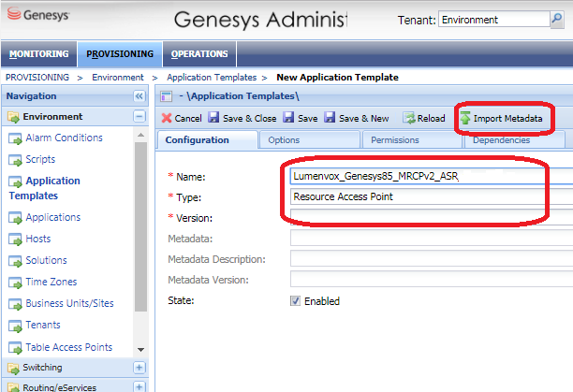Expand the Routing/eServices section
The width and height of the screenshot is (573, 392).
(x=140, y=386)
